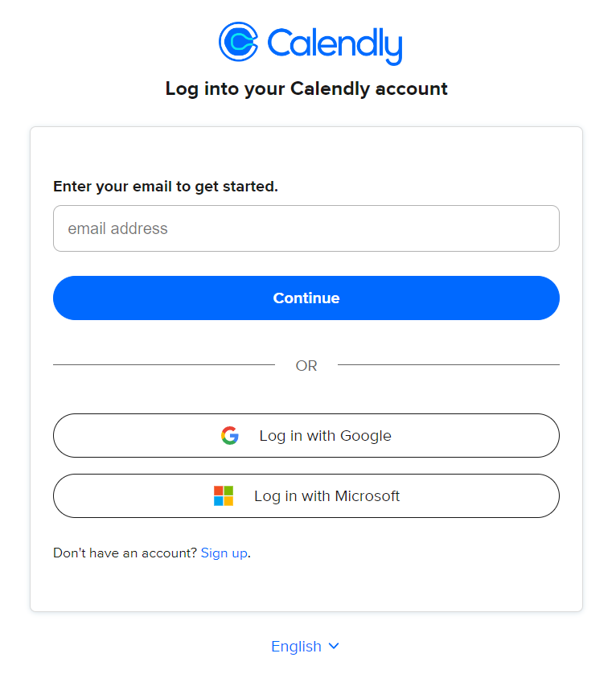
Task: Click the divider line left of OR
Action: tap(164, 365)
